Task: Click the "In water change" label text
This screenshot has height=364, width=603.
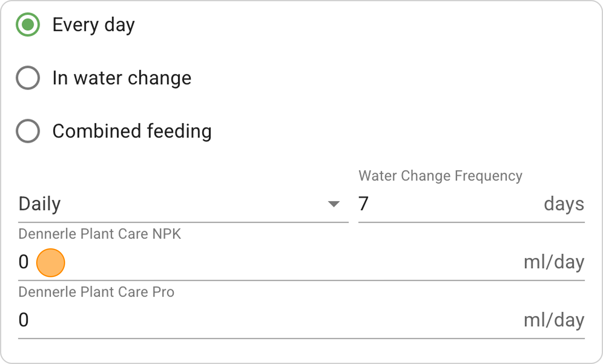Action: pos(122,78)
